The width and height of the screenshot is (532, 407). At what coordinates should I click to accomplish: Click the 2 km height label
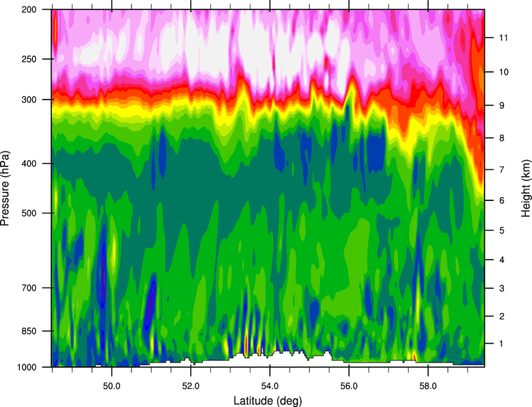[x=502, y=316]
